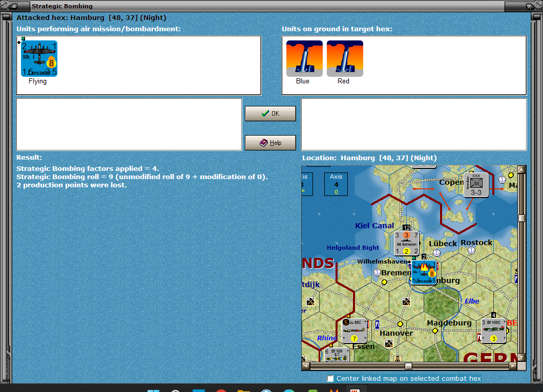Click the 4 stack badge above Bf 109C
Screen dimensions: 543x392
click(x=493, y=315)
